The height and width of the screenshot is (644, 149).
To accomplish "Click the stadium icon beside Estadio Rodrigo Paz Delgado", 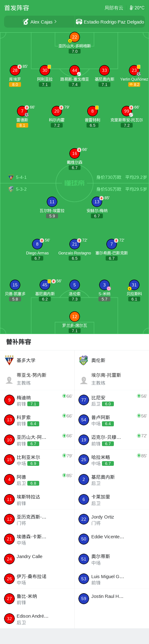I will point(79,22).
